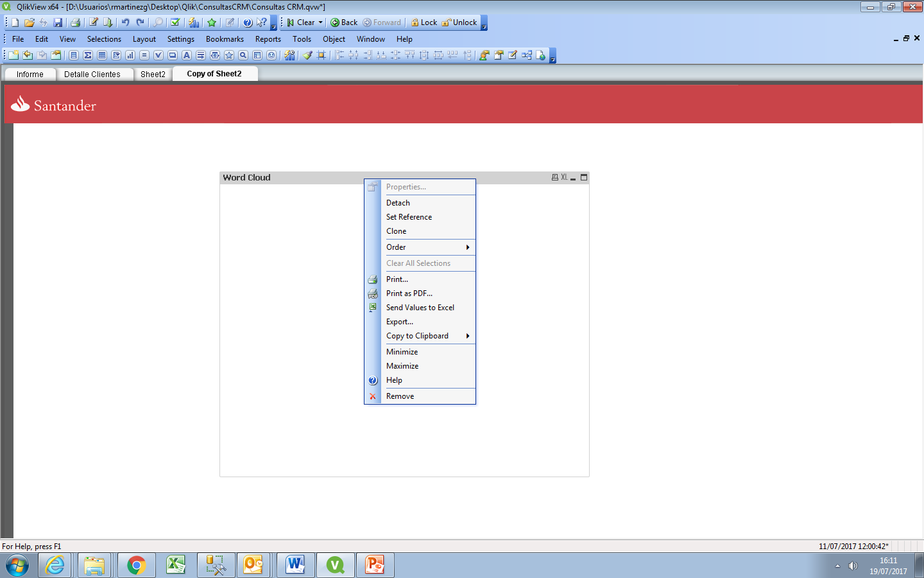Click the Undo arrow in the toolbar
This screenshot has height=578, width=924.
click(125, 22)
